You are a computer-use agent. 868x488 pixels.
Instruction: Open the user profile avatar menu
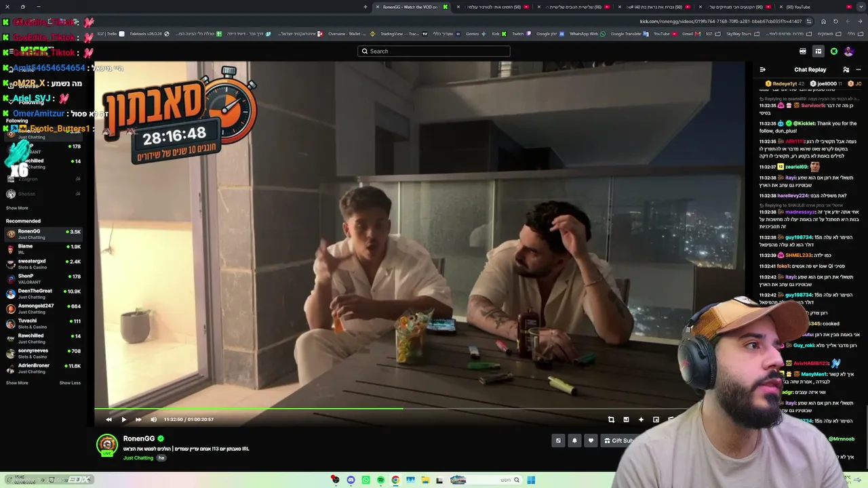click(x=849, y=52)
